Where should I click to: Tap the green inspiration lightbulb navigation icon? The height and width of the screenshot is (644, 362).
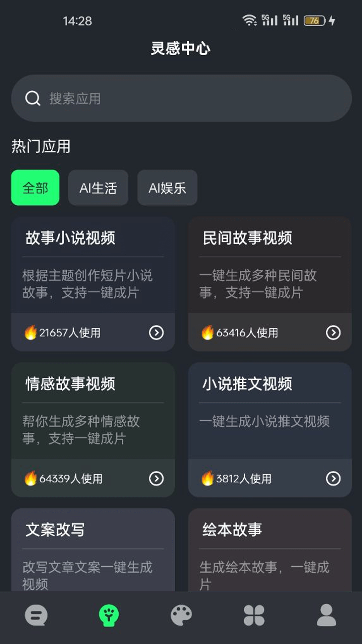tap(109, 615)
